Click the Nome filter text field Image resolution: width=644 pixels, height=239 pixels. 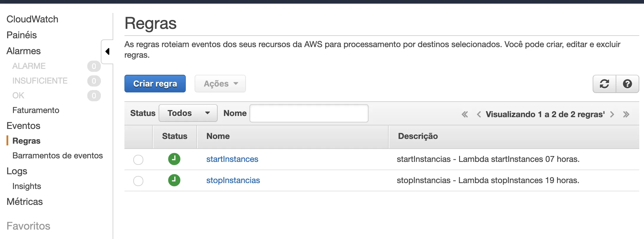[309, 113]
